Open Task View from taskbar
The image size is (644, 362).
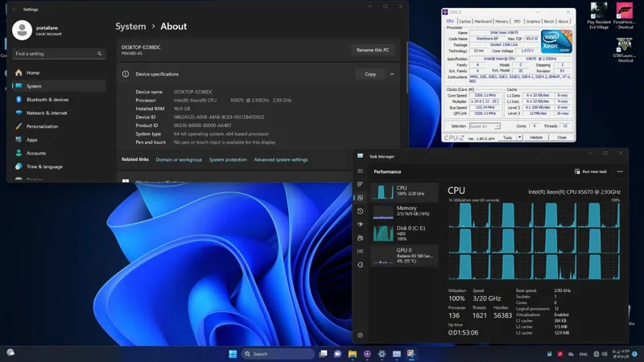point(324,354)
